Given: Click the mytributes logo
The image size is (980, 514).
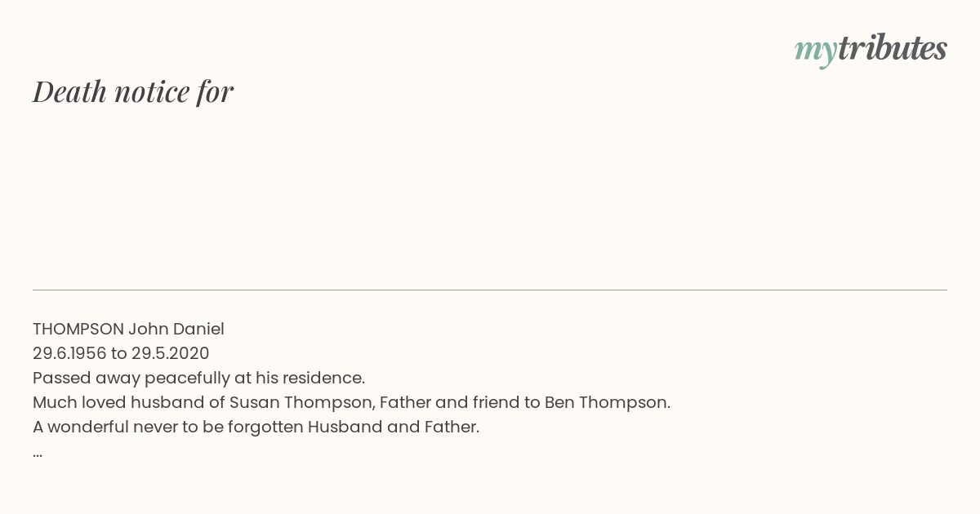Looking at the screenshot, I should coord(871,50).
